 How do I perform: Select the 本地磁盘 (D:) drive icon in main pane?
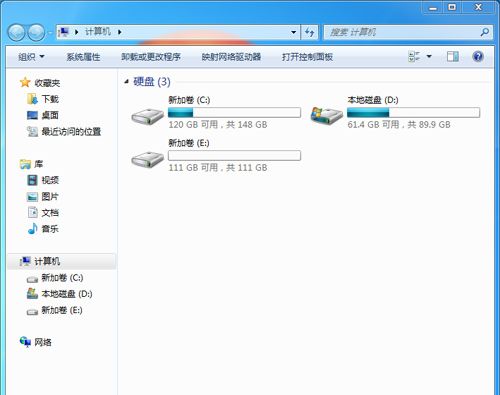(x=326, y=116)
